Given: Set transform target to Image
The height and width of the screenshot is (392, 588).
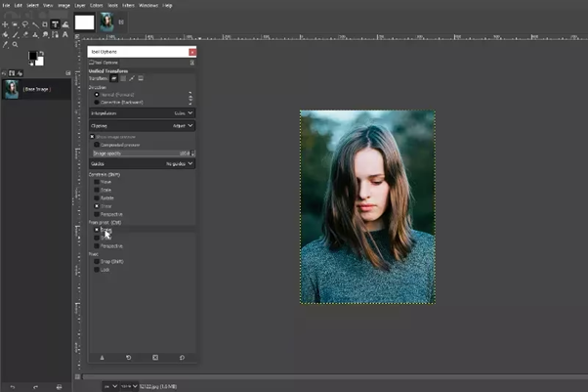Looking at the screenshot, I should tap(141, 78).
